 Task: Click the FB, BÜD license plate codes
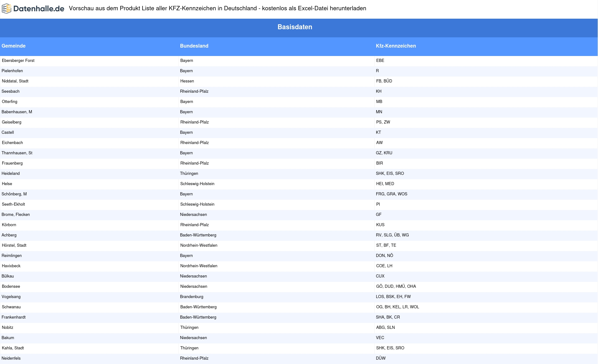[x=384, y=81]
